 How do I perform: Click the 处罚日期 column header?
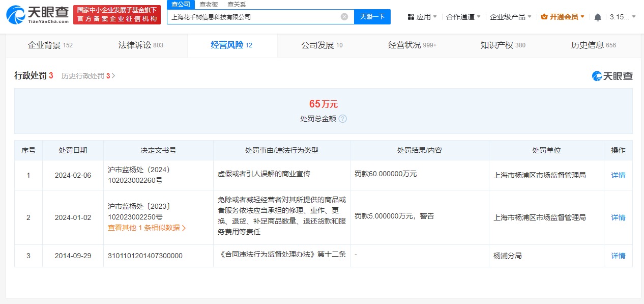[x=73, y=150]
